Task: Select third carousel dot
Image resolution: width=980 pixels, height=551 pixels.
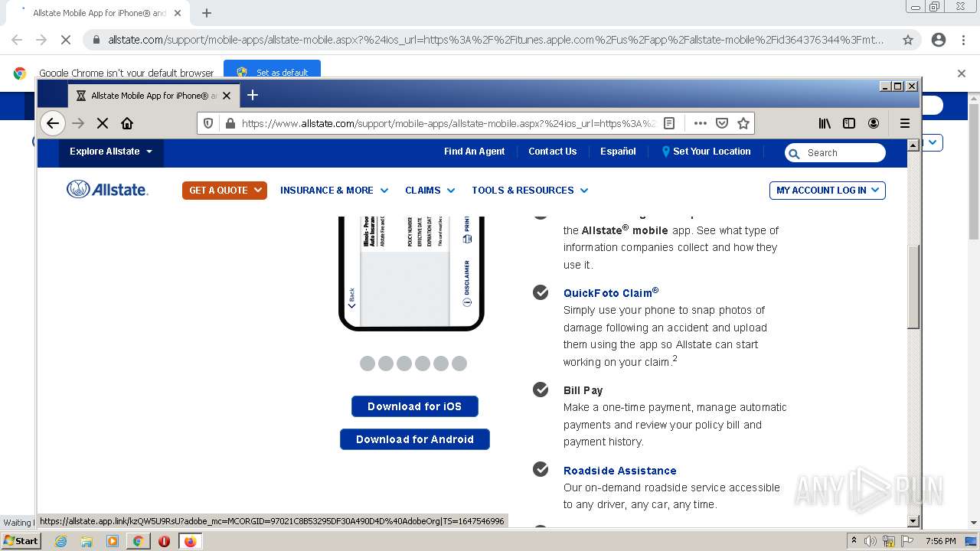Action: click(404, 364)
